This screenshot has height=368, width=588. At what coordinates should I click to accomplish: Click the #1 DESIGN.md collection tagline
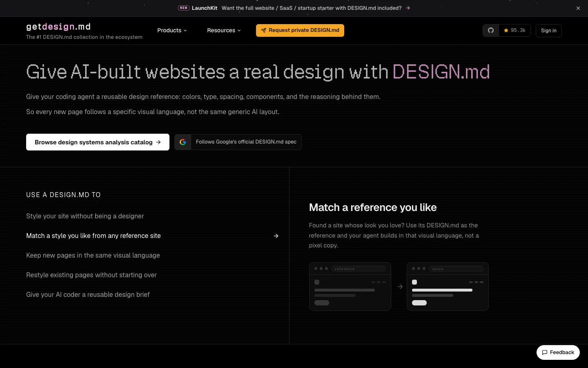84,37
